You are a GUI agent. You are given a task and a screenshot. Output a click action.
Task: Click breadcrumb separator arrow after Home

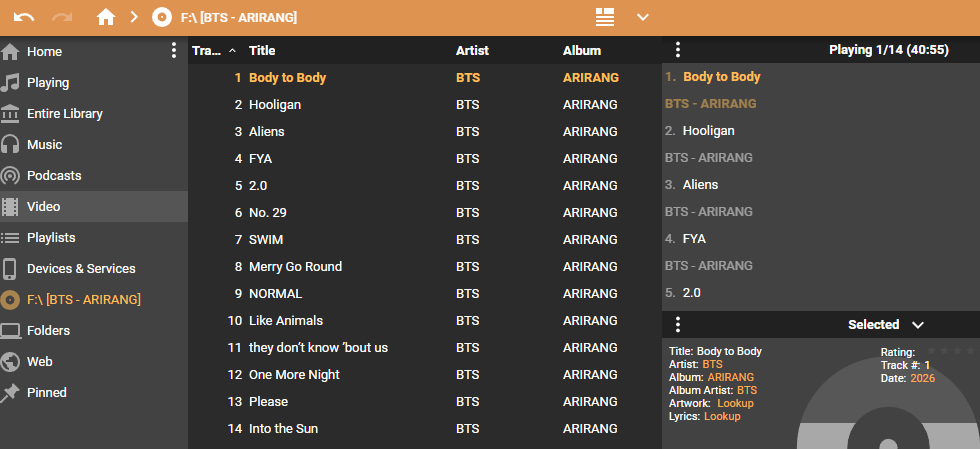(134, 17)
